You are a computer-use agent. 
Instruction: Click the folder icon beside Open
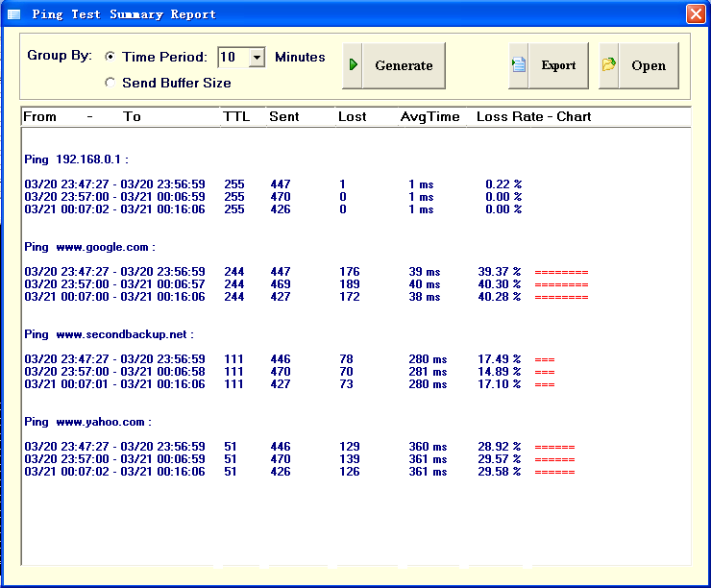pos(608,65)
